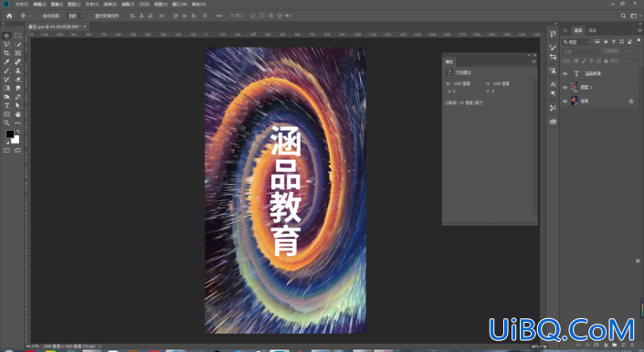Enable Show Transform Controls checkbox
The width and height of the screenshot is (644, 352).
[90, 16]
